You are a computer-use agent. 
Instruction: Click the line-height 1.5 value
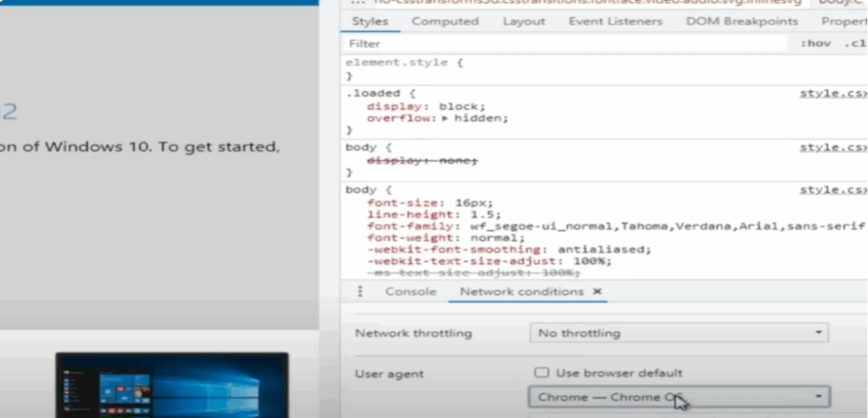(486, 215)
